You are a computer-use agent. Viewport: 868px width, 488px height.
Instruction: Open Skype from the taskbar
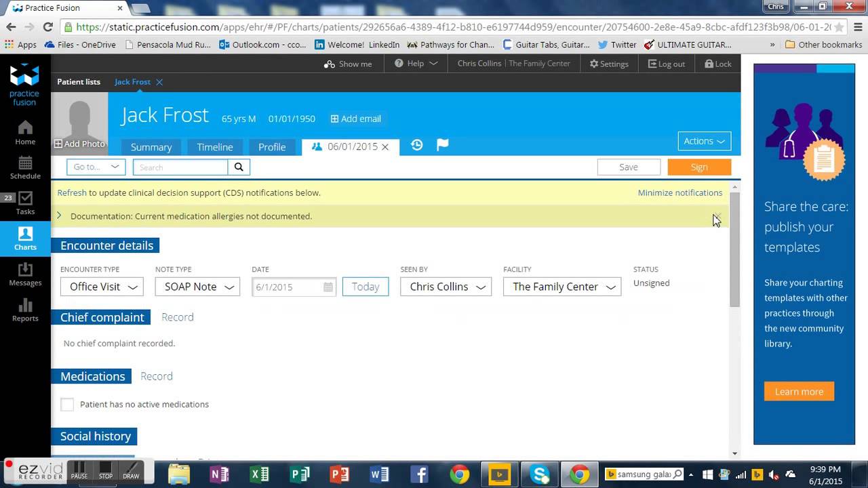(540, 474)
